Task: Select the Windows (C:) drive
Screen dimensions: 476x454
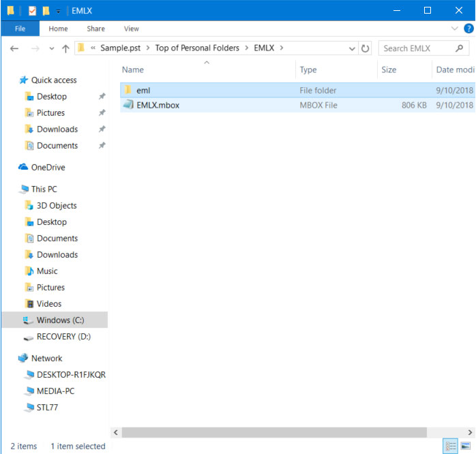Action: [55, 320]
